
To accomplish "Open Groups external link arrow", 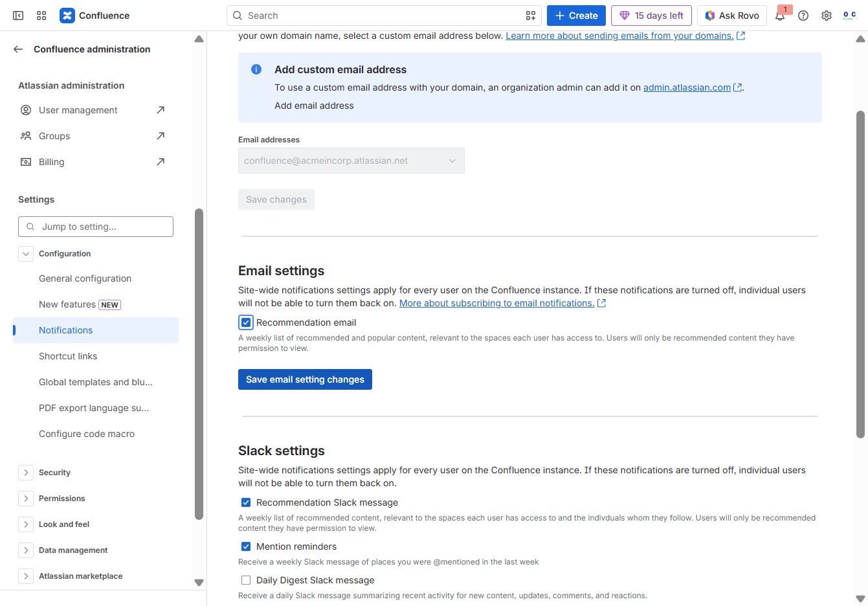I will pyautogui.click(x=161, y=136).
